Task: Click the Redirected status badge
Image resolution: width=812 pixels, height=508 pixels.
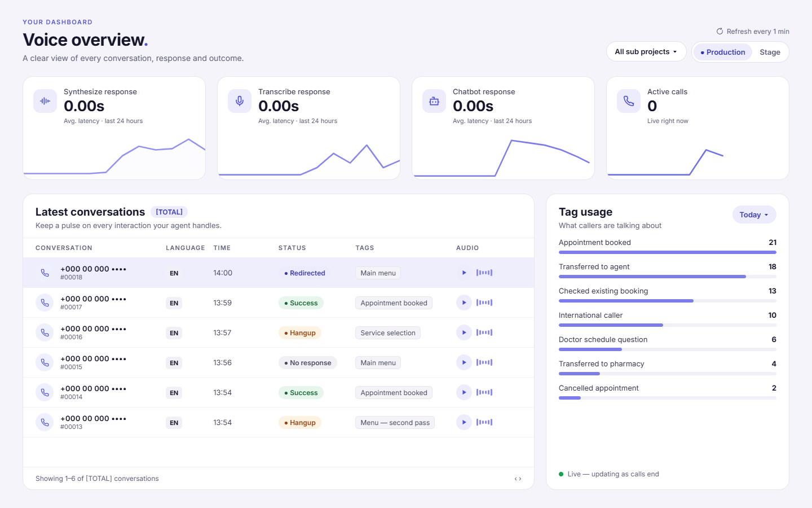Action: (304, 273)
